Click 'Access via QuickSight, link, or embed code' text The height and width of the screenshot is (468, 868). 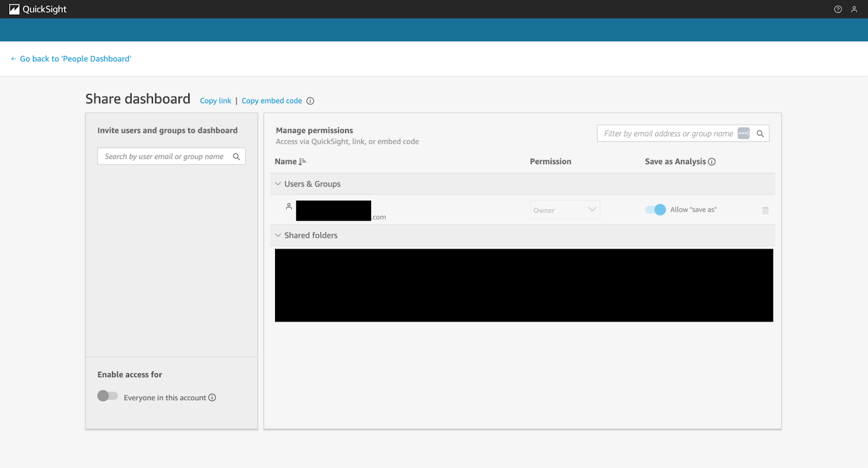[347, 142]
